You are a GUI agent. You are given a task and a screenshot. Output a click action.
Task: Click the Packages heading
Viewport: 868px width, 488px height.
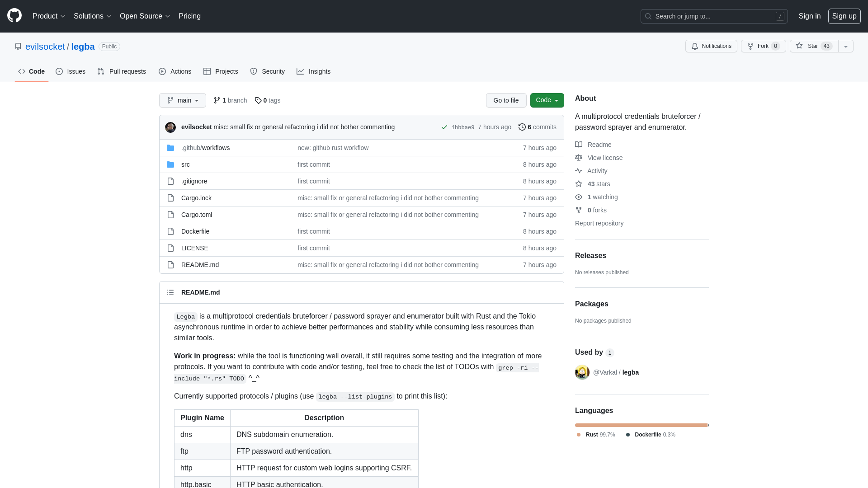(x=591, y=304)
